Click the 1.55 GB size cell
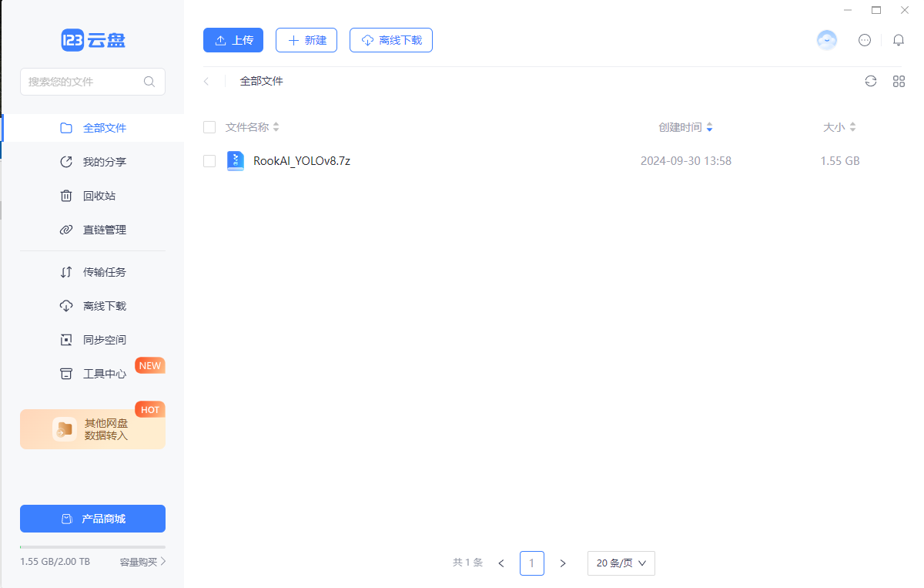Image resolution: width=924 pixels, height=588 pixels. (x=840, y=161)
